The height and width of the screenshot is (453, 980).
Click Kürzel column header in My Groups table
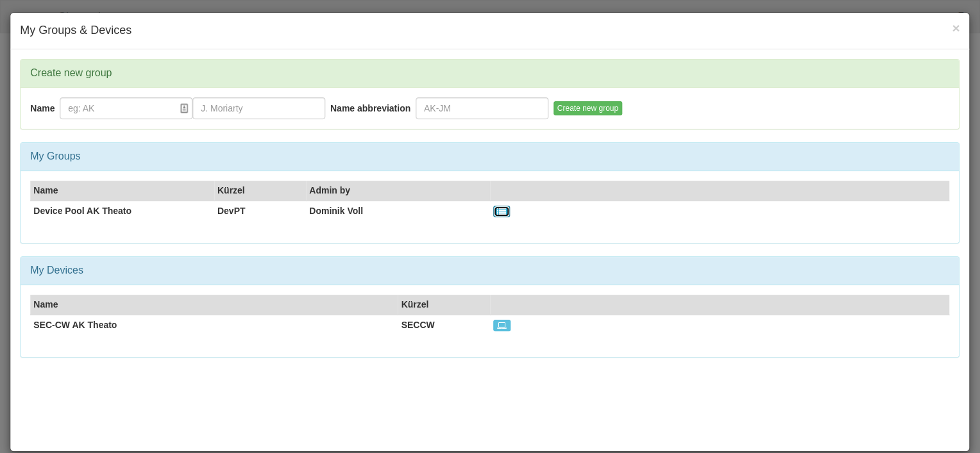(x=231, y=190)
